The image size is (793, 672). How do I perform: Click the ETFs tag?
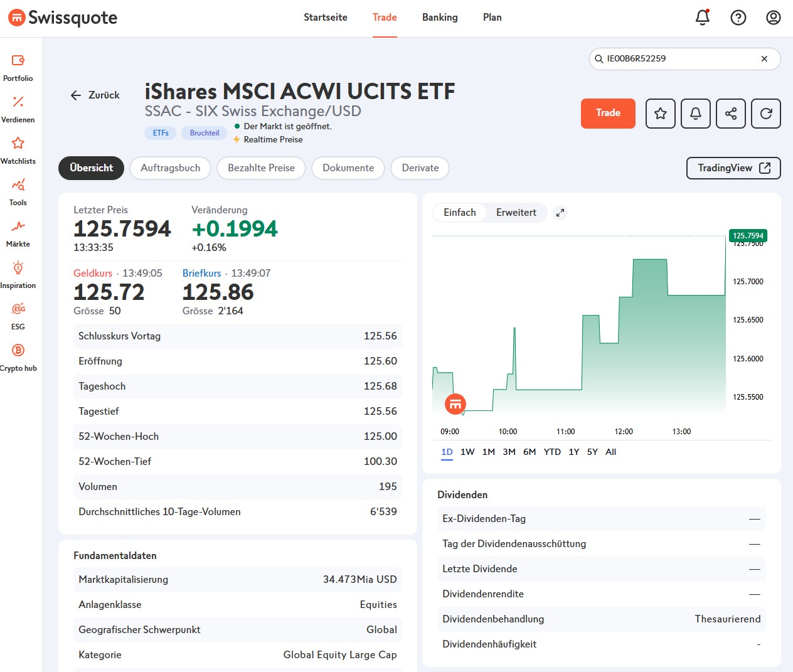161,133
